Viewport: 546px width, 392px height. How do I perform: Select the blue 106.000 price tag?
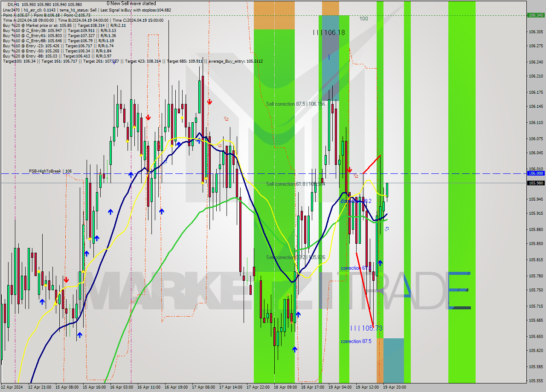[536, 173]
